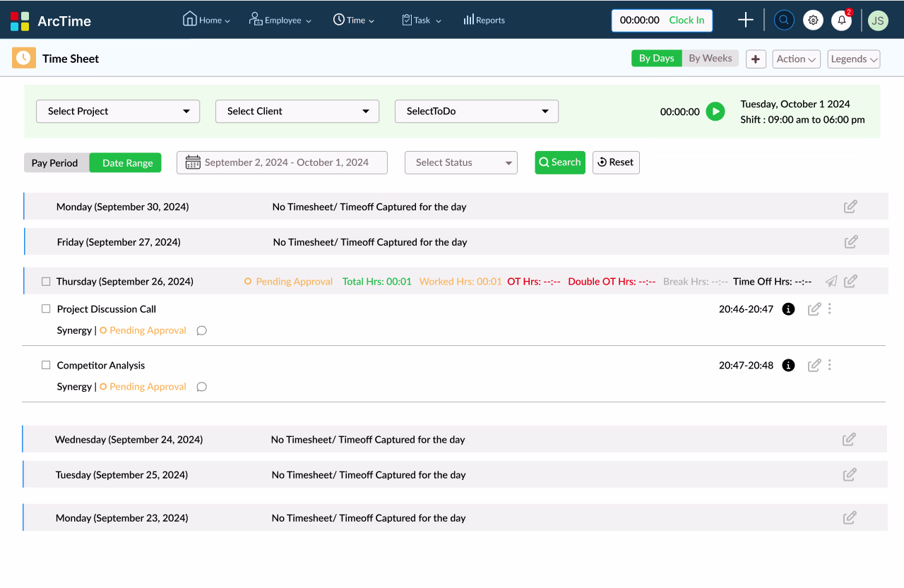Select the Pay Period option
This screenshot has height=588, width=904.
(x=55, y=163)
